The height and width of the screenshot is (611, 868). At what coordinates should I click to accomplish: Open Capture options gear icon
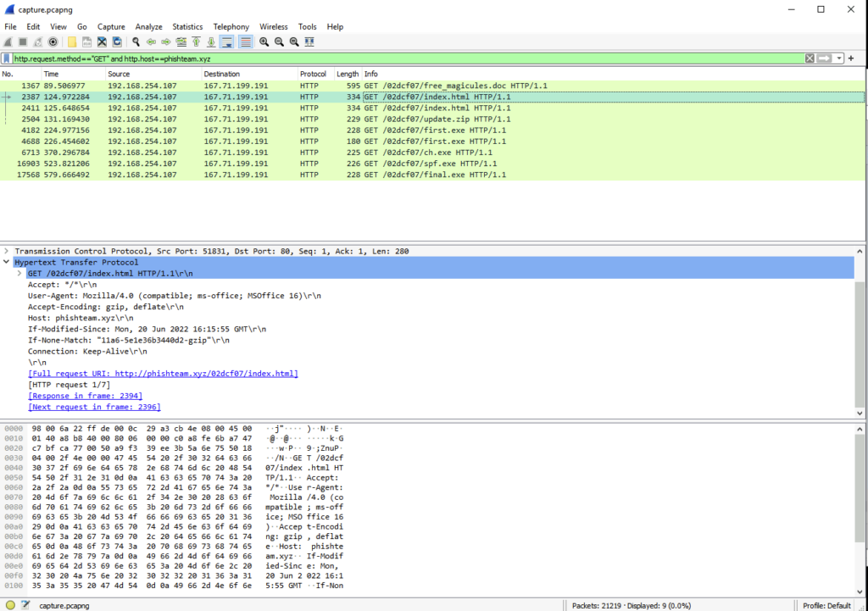[x=53, y=42]
